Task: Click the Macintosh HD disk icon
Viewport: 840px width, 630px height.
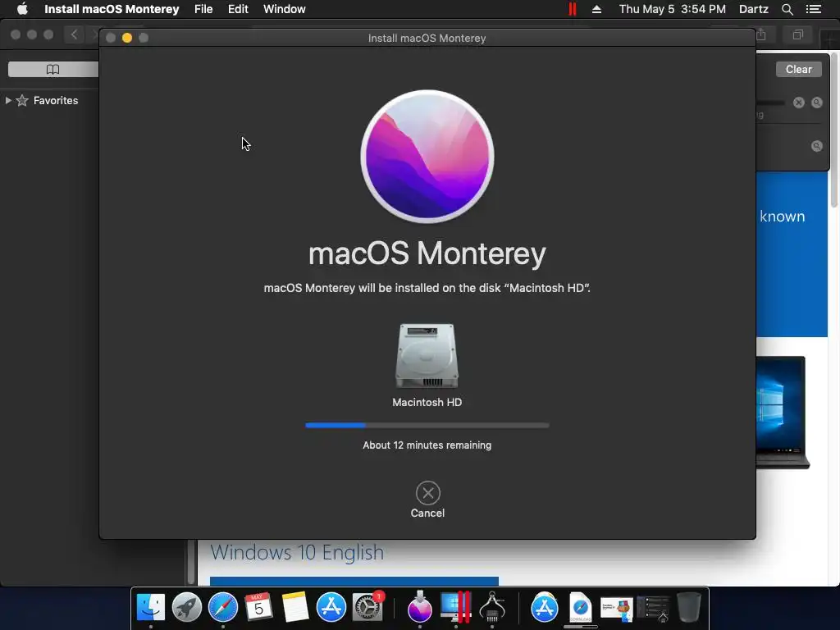Action: tap(427, 356)
